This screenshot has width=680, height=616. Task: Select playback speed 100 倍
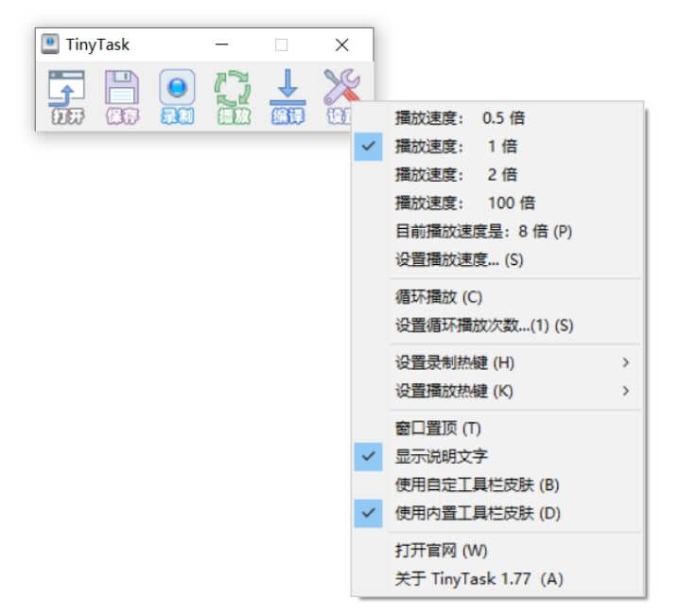click(x=497, y=203)
